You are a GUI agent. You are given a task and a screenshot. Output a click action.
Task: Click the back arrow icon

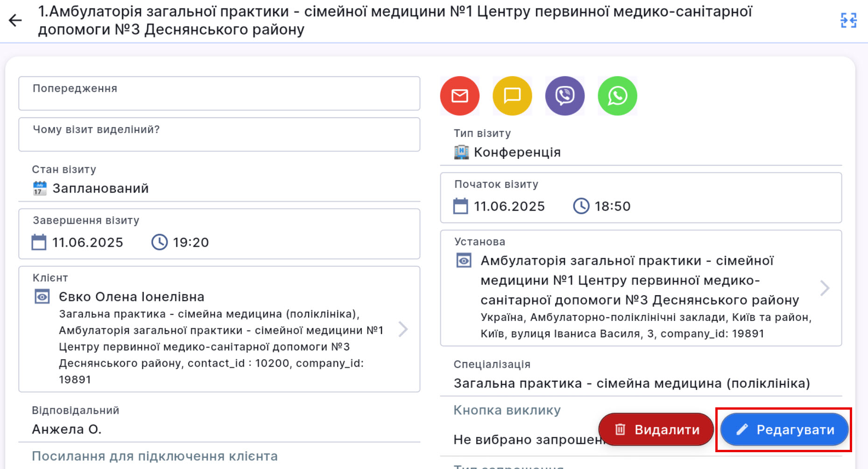click(x=15, y=20)
